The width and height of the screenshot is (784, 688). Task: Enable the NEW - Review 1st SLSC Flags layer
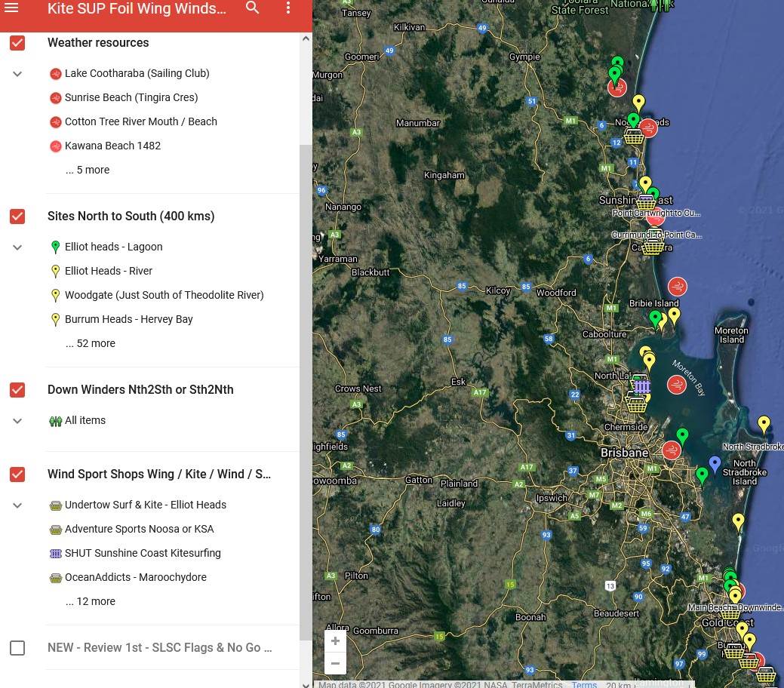point(17,648)
